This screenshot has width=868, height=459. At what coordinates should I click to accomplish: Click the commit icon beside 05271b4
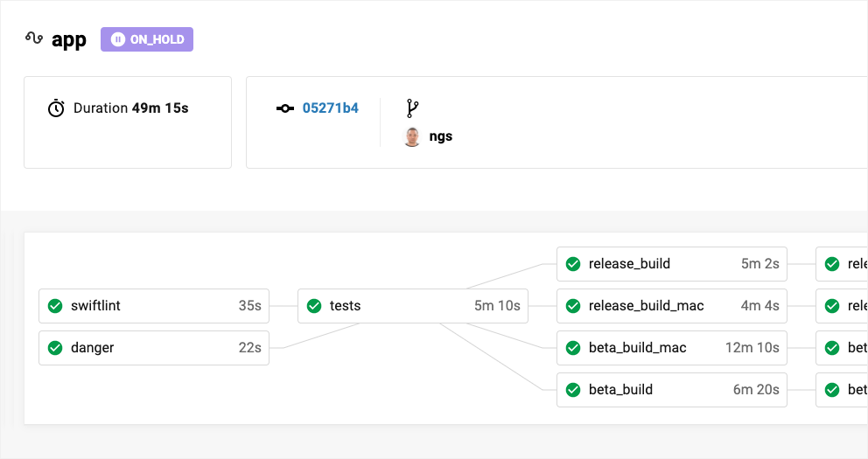(285, 108)
